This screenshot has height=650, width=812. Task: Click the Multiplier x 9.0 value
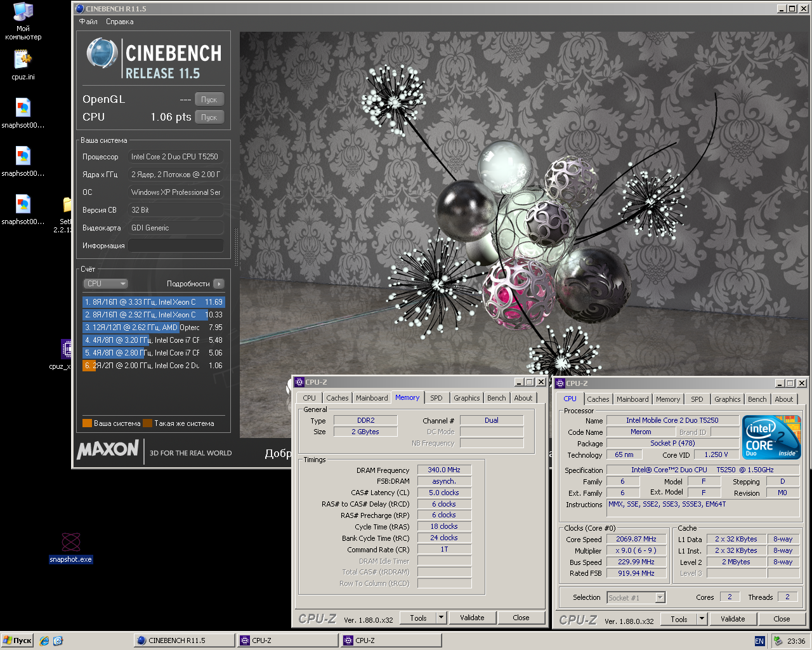[636, 550]
